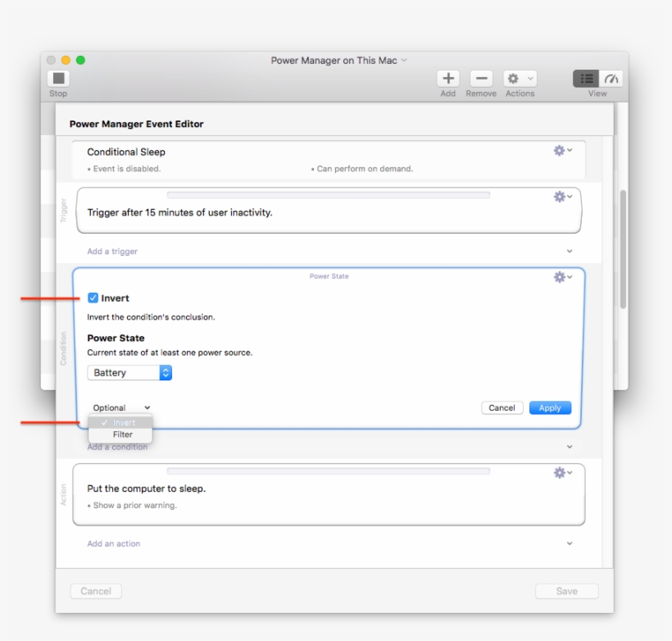Choose Filter in the Optional menu
Image resolution: width=672 pixels, height=641 pixels.
120,434
